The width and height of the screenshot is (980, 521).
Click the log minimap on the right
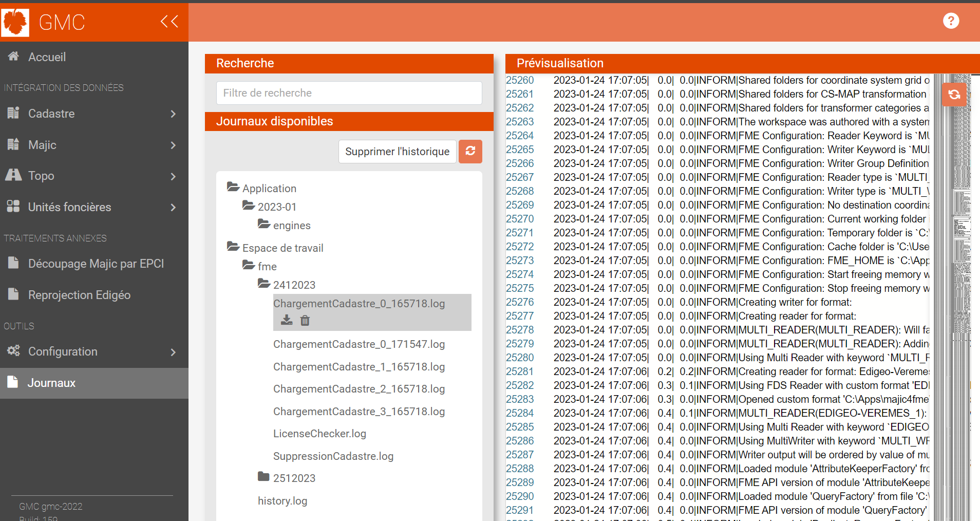(952, 298)
